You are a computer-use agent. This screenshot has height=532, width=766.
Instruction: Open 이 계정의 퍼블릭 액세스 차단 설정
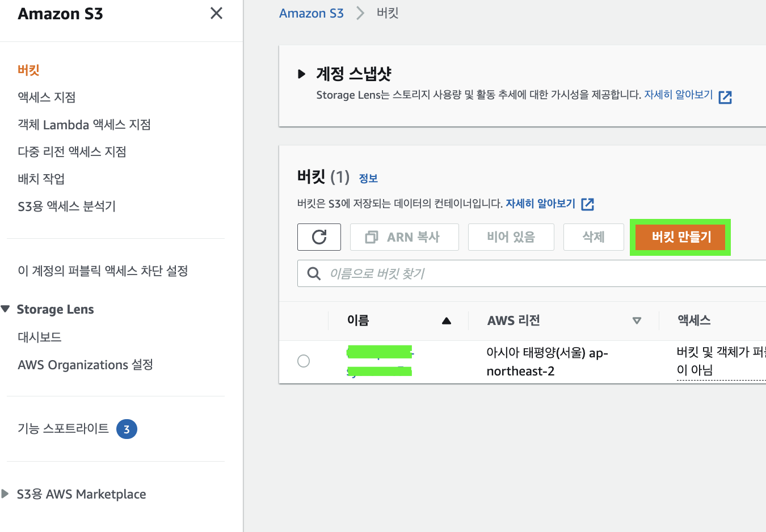(x=103, y=271)
